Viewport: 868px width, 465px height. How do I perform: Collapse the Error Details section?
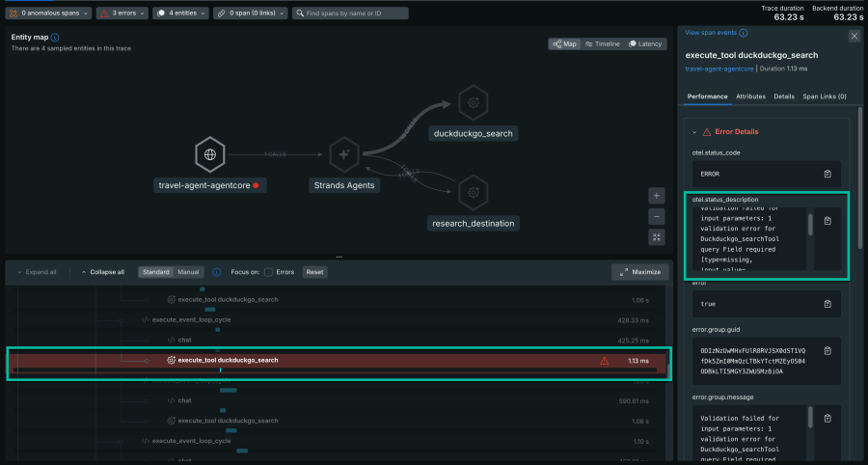pos(694,132)
